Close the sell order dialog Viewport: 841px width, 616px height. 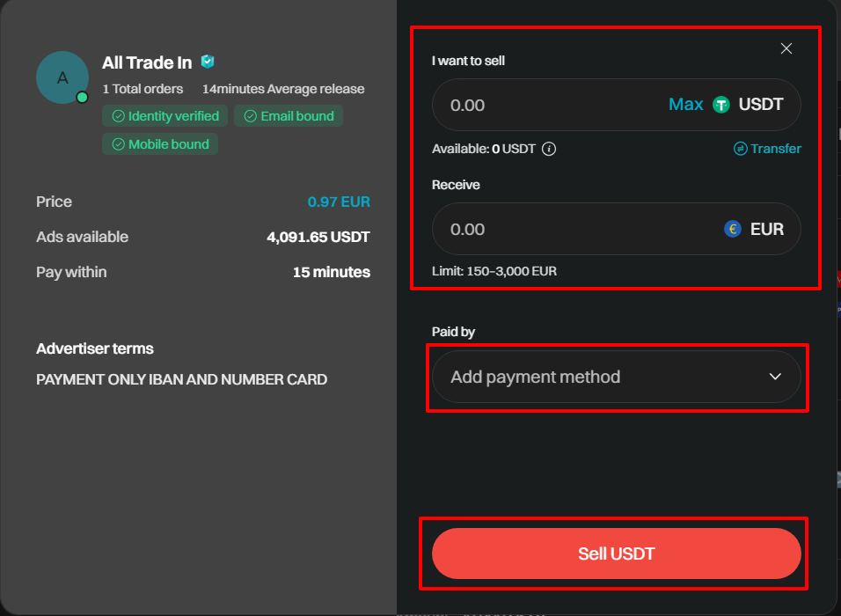(786, 48)
